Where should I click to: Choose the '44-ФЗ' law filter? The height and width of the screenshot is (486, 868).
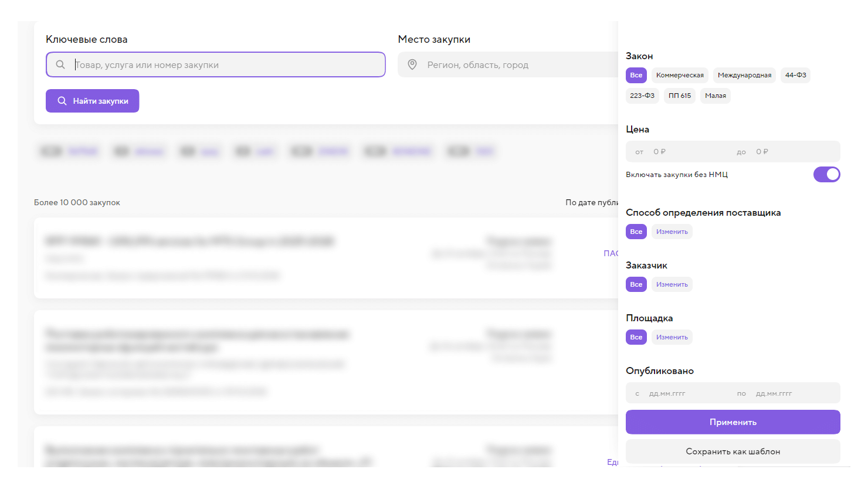(795, 75)
